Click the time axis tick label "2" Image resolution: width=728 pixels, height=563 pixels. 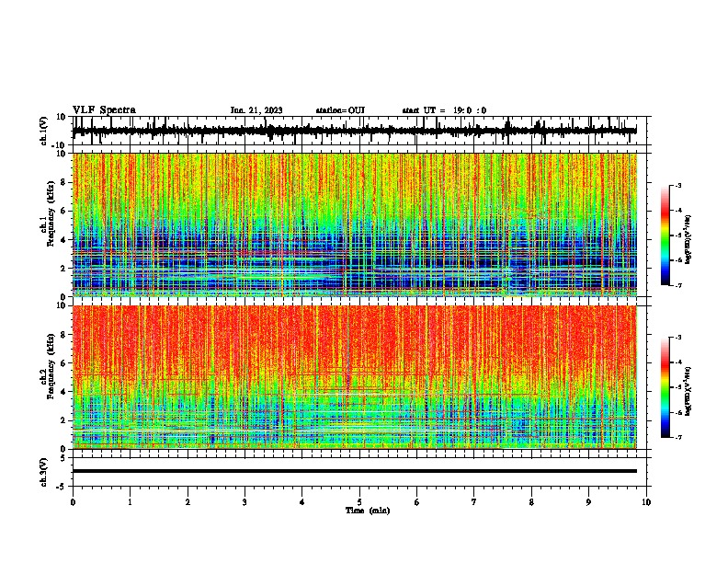tap(188, 502)
